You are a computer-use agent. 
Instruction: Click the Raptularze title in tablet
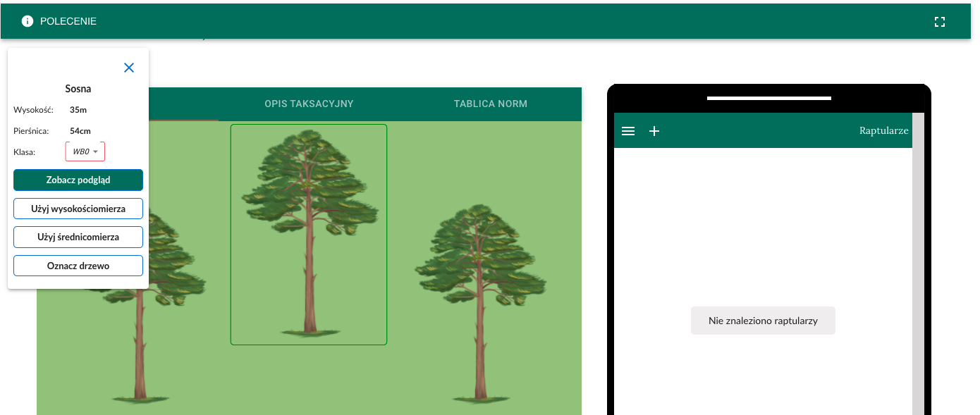point(884,131)
